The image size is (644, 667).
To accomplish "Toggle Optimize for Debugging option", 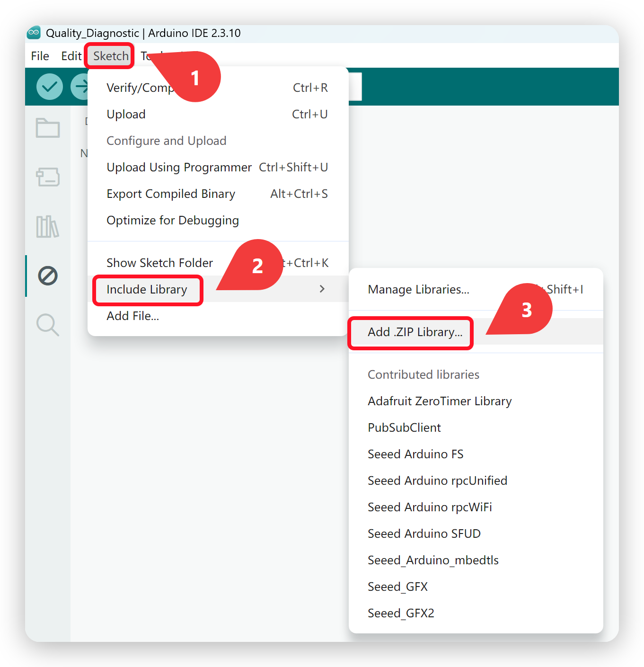I will tap(218, 220).
